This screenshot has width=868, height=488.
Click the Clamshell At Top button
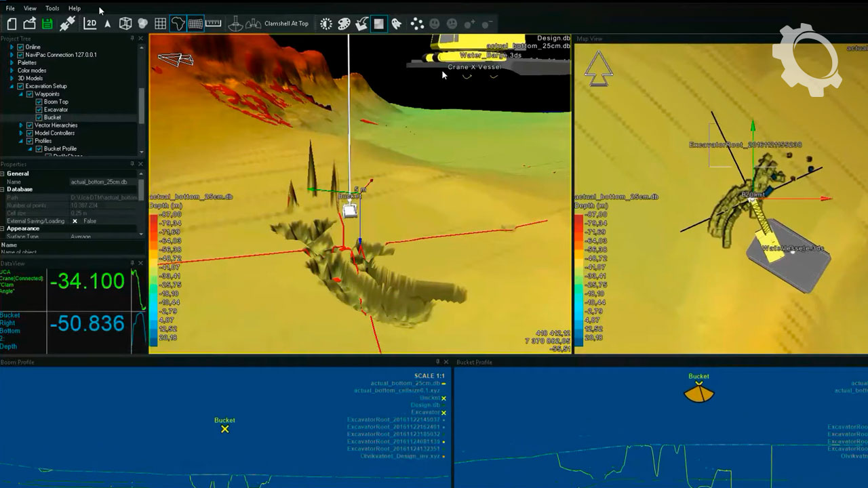tap(286, 24)
